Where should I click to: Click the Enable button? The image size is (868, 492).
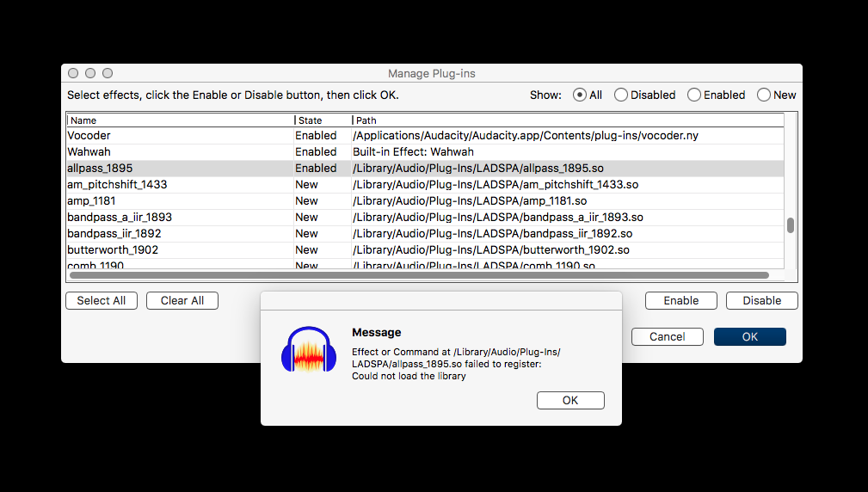(x=680, y=300)
